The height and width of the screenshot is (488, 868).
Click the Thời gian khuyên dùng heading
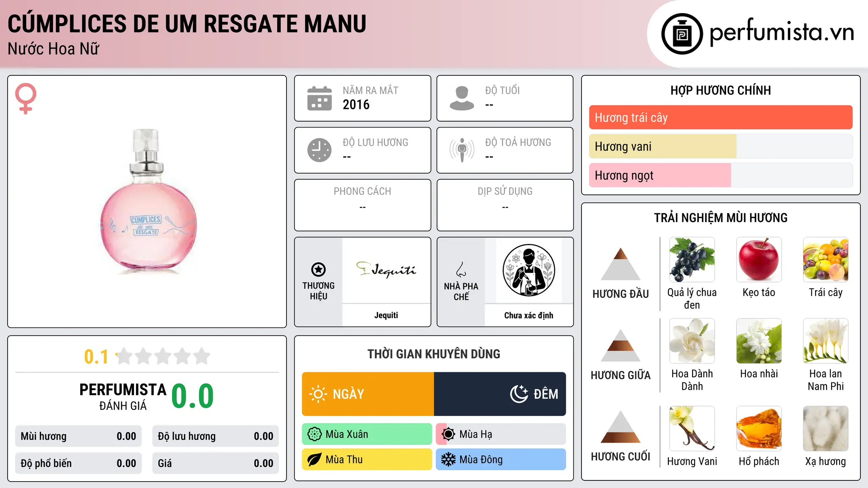pos(434,354)
